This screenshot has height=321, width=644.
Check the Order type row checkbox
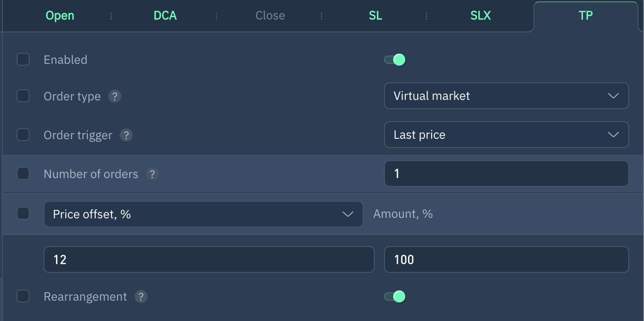click(23, 96)
